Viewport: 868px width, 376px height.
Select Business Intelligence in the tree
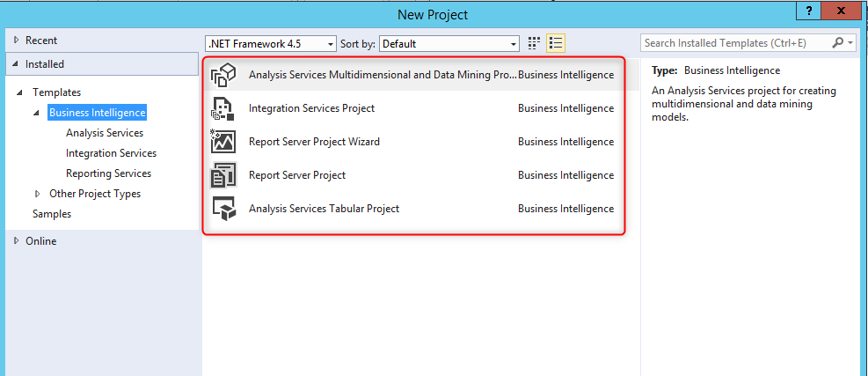[98, 113]
